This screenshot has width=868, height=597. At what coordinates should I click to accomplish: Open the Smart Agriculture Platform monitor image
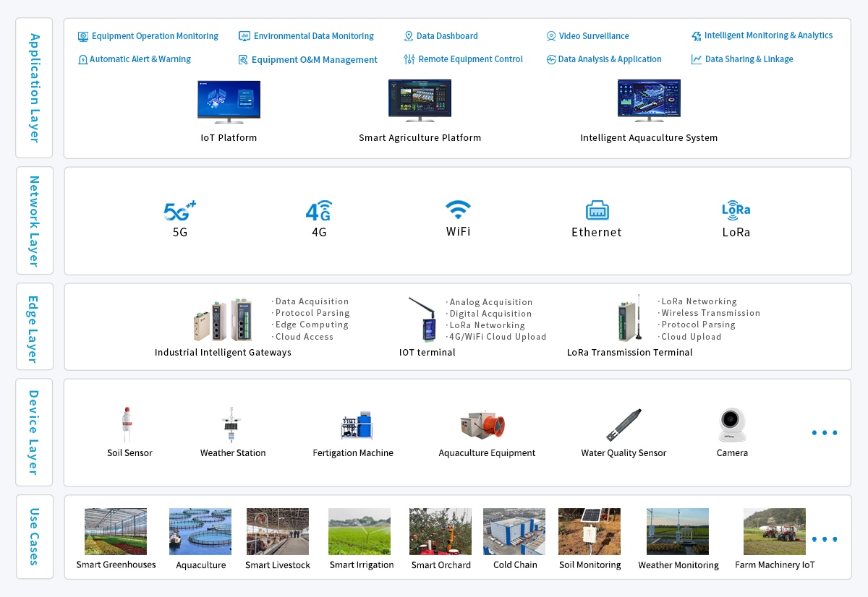[420, 101]
